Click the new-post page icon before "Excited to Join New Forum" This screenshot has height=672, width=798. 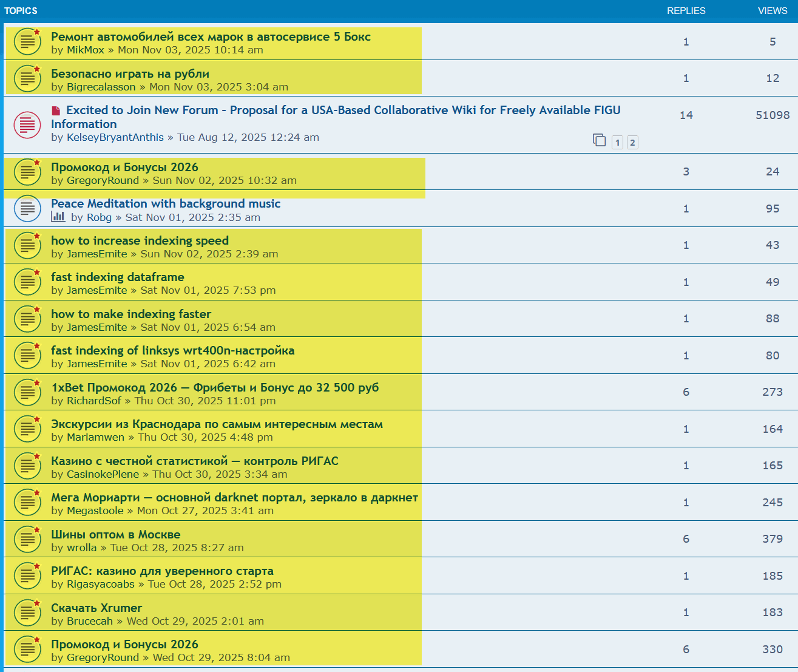pyautogui.click(x=57, y=110)
